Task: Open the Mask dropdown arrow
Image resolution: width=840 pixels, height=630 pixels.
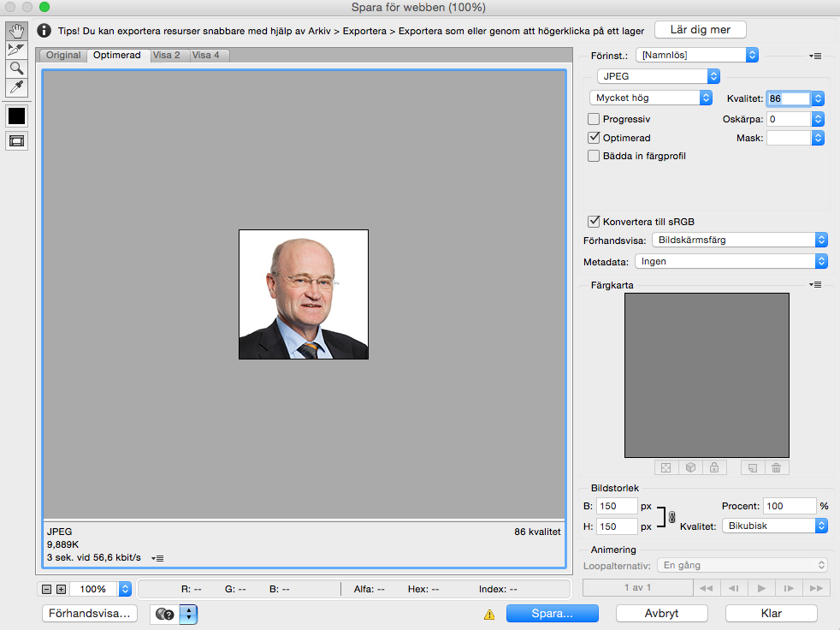Action: pyautogui.click(x=818, y=138)
